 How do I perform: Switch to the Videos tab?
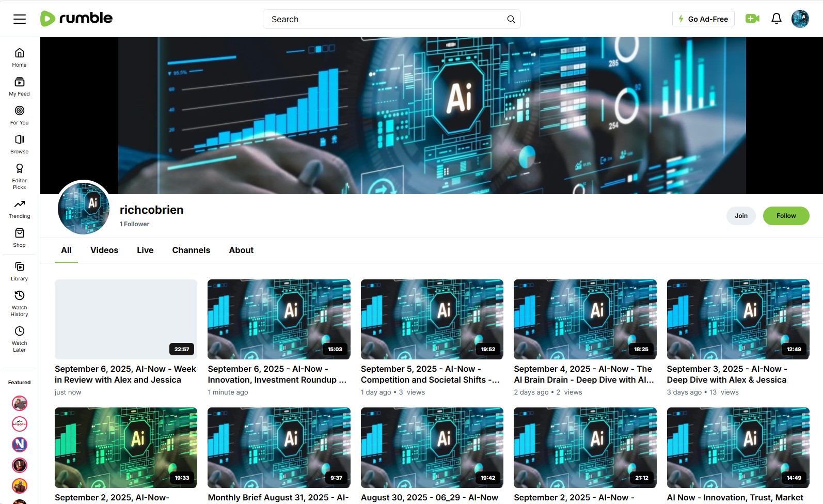coord(104,250)
